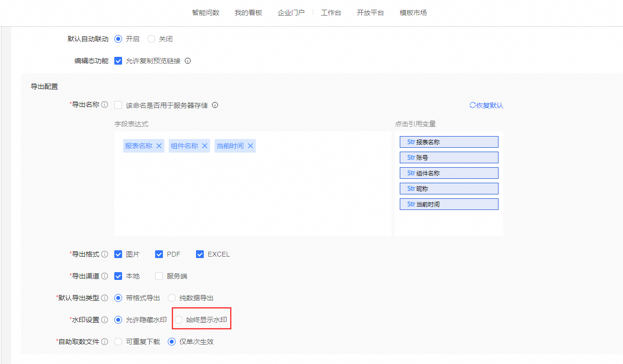The width and height of the screenshot is (623, 364).
Task: Enable the 服务端 export channel checkbox
Action: [x=159, y=276]
